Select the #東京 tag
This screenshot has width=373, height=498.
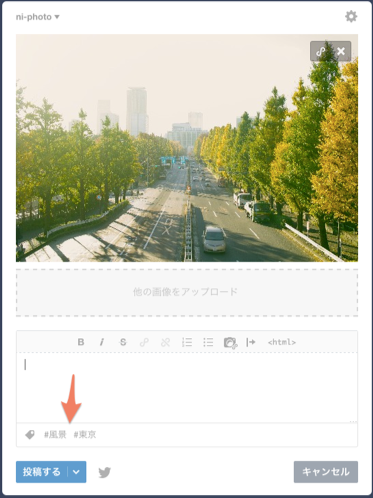point(85,435)
